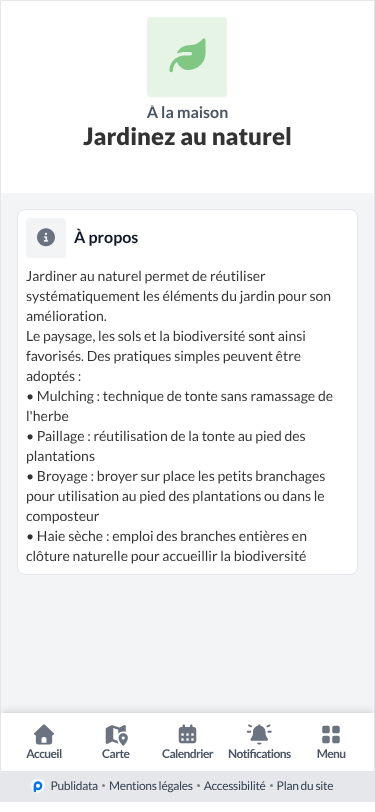Tap the Carte map pin icon

coord(116,734)
